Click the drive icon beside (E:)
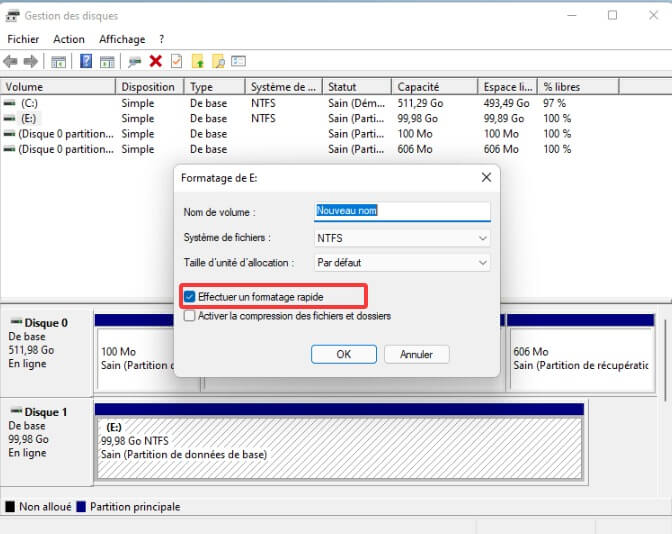 [x=9, y=118]
